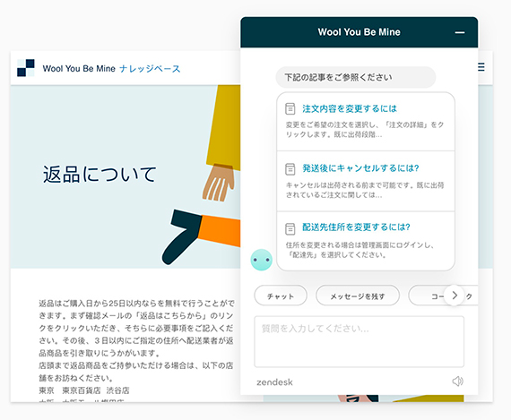Click the 返品について page heading
This screenshot has height=420, width=511.
(x=100, y=175)
